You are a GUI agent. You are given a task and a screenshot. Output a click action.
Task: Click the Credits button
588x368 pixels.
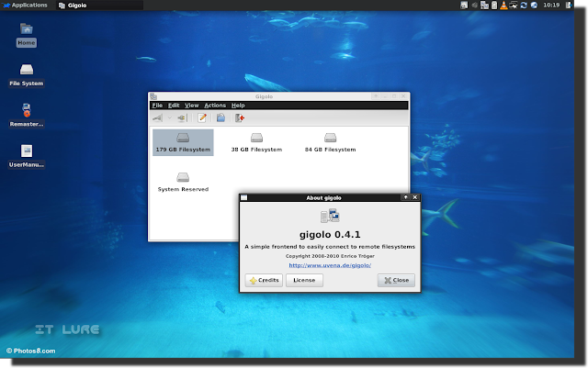264,280
